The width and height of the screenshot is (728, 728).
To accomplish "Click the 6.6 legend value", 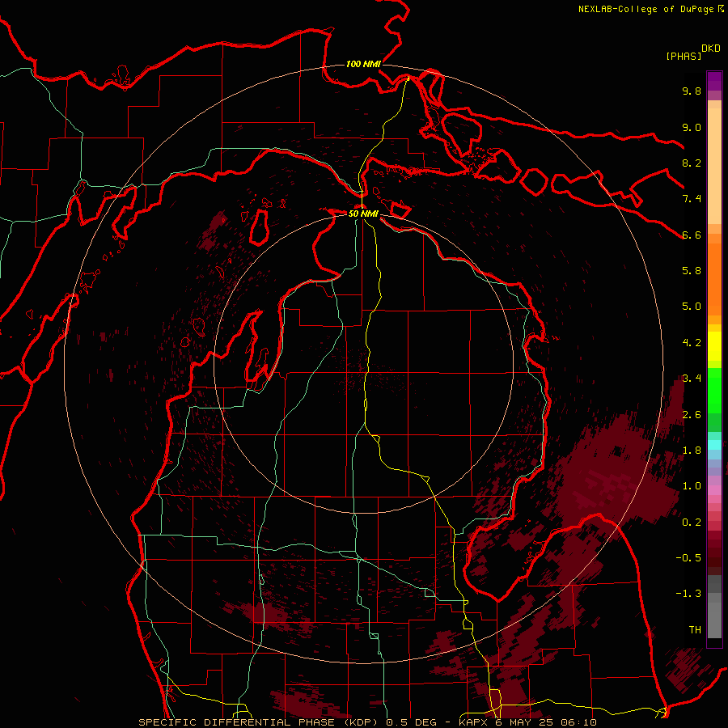I will [x=692, y=235].
